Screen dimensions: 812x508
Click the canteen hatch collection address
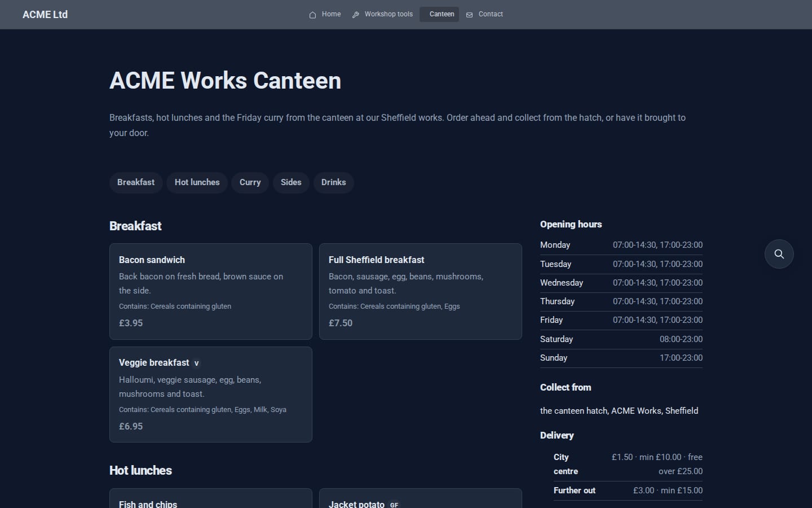tap(619, 411)
